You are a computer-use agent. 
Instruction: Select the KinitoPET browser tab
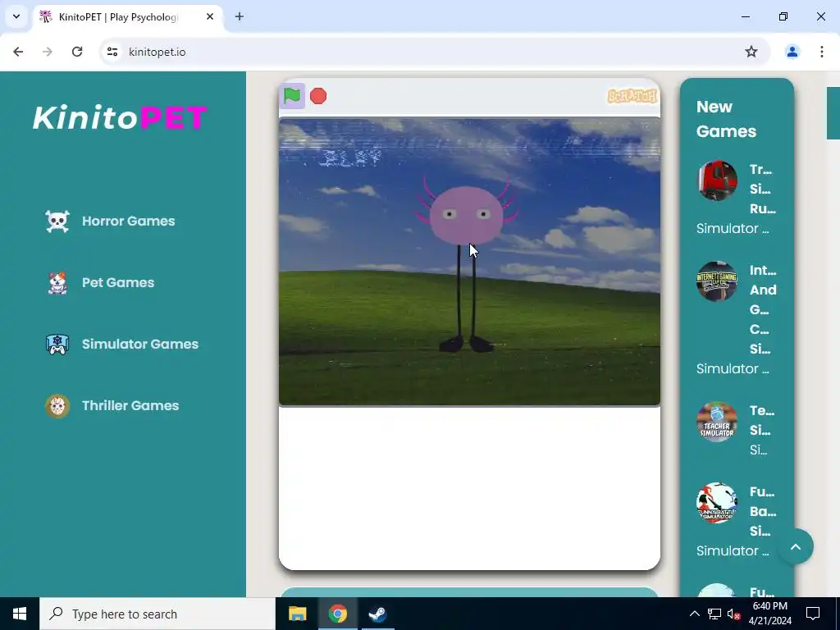click(x=129, y=17)
